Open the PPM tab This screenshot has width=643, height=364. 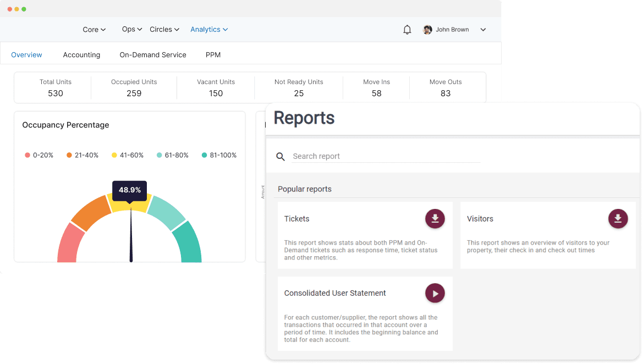point(213,54)
